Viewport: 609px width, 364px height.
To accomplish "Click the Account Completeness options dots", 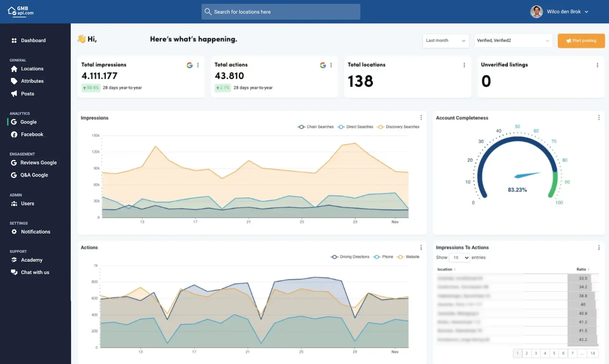I will [x=599, y=118].
